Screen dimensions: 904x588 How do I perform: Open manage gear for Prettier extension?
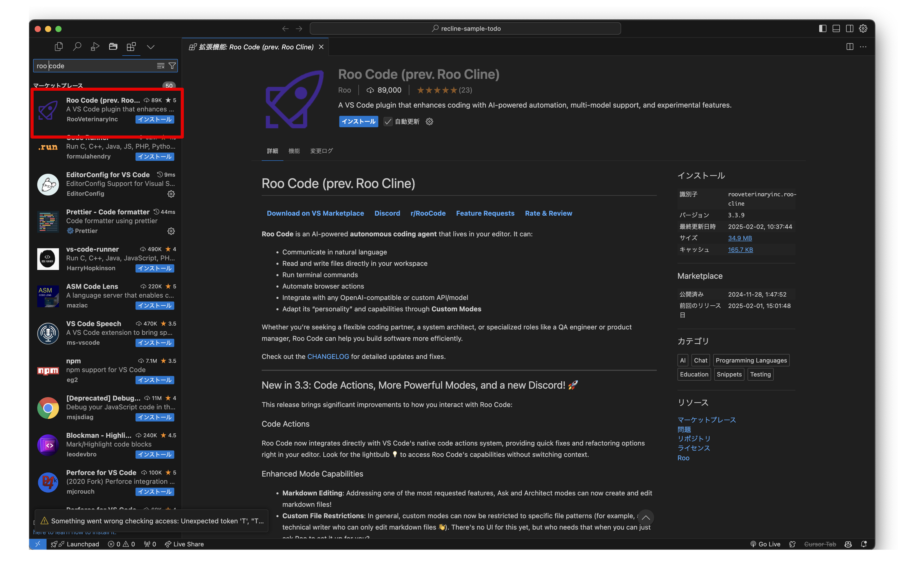click(x=171, y=231)
